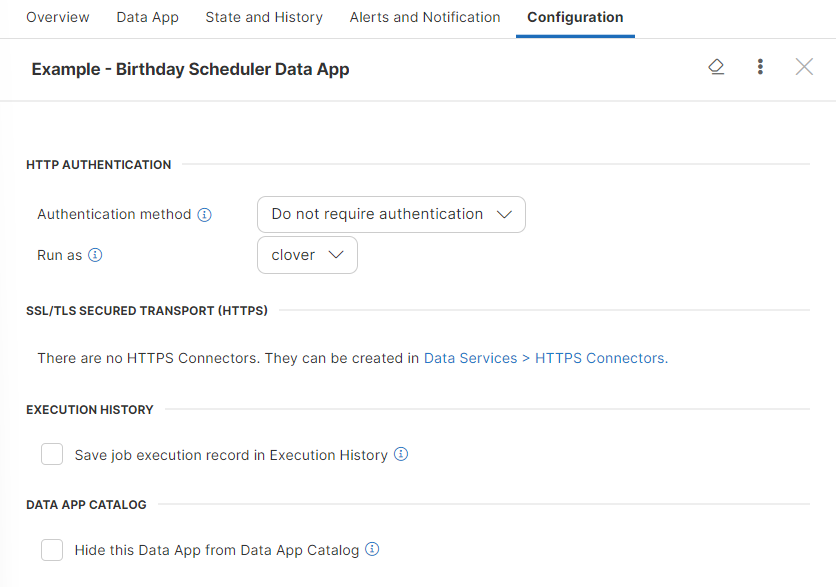The image size is (836, 587).
Task: View the State and History tab
Action: click(263, 17)
